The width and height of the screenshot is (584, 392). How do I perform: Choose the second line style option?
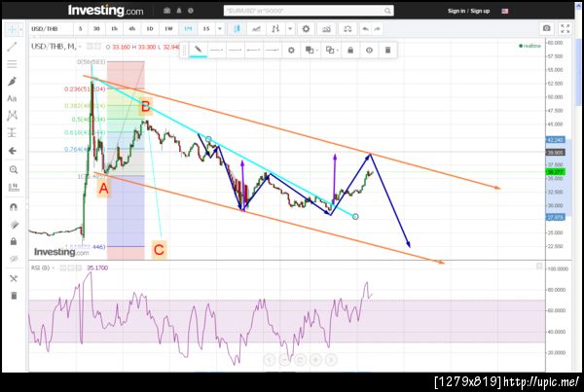click(x=235, y=50)
